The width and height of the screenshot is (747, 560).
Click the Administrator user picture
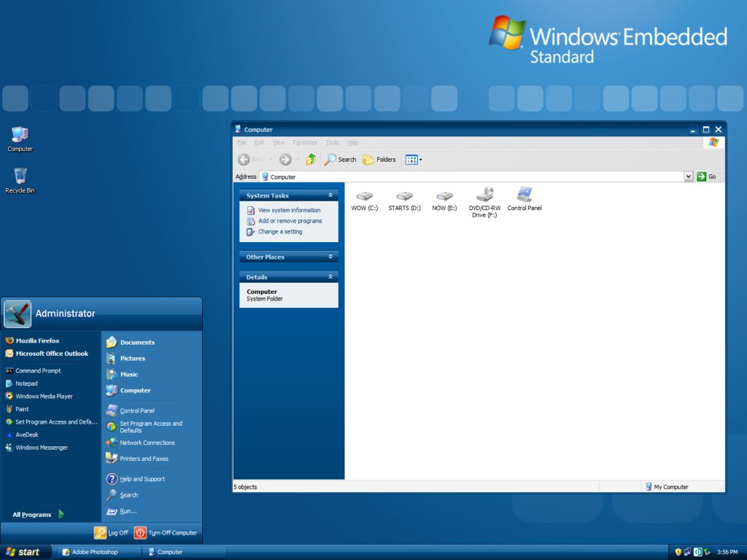pyautogui.click(x=18, y=314)
